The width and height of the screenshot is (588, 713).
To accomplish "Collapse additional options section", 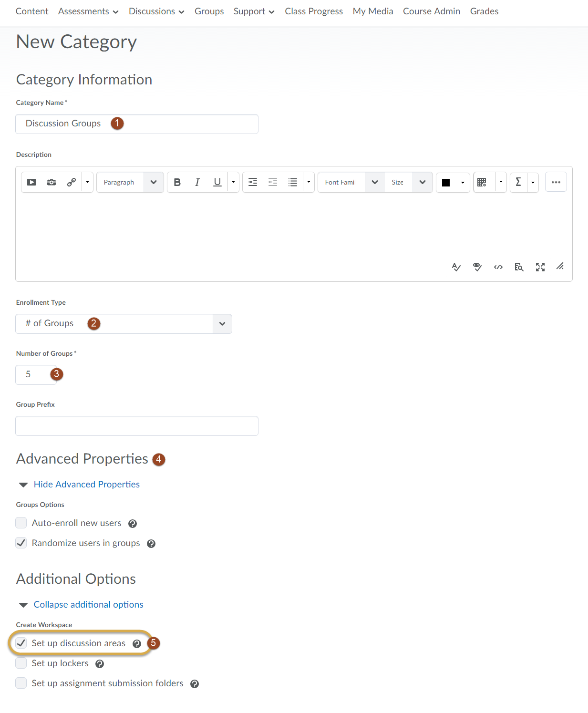I will point(88,604).
